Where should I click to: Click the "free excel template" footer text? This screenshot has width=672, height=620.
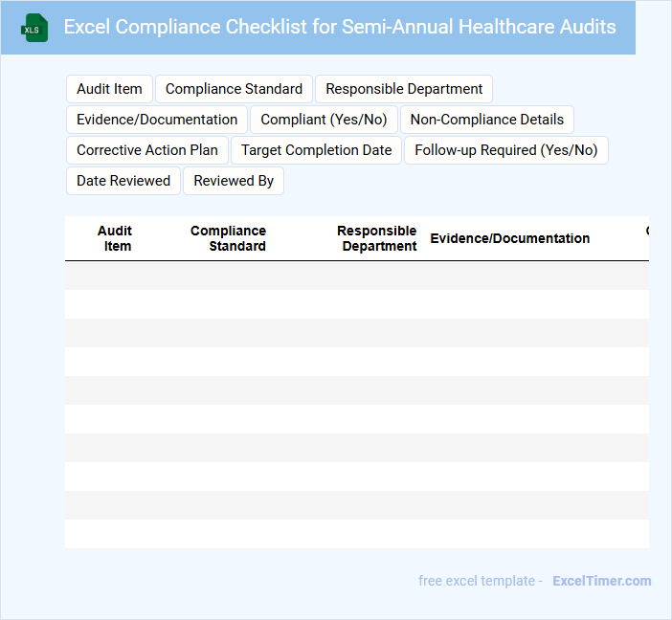point(481,581)
